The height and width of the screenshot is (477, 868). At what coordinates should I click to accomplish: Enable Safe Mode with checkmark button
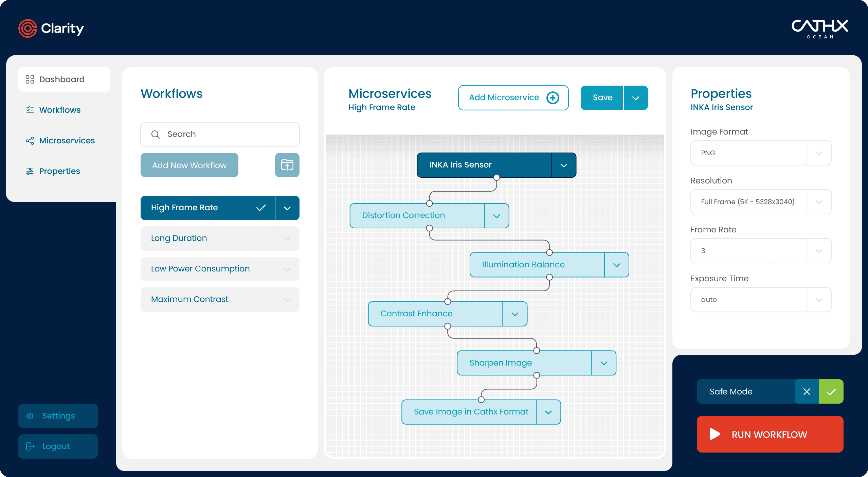tap(830, 391)
